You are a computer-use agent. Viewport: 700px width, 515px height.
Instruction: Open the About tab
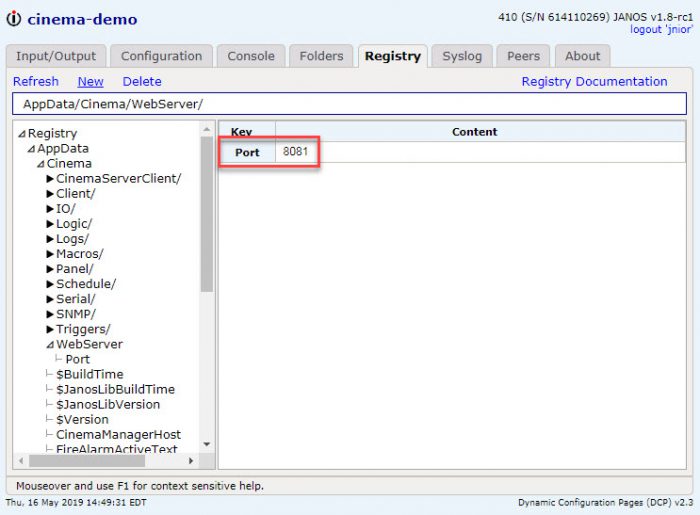(x=582, y=56)
